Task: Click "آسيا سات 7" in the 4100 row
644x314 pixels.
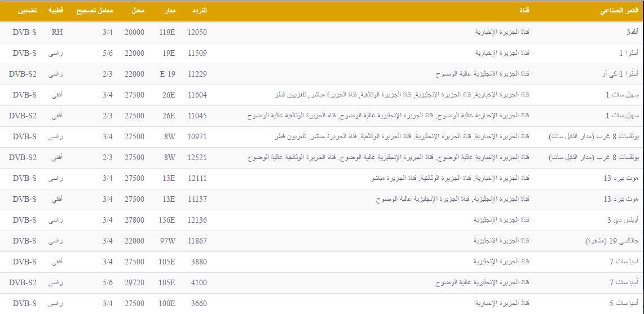Action: point(625,283)
